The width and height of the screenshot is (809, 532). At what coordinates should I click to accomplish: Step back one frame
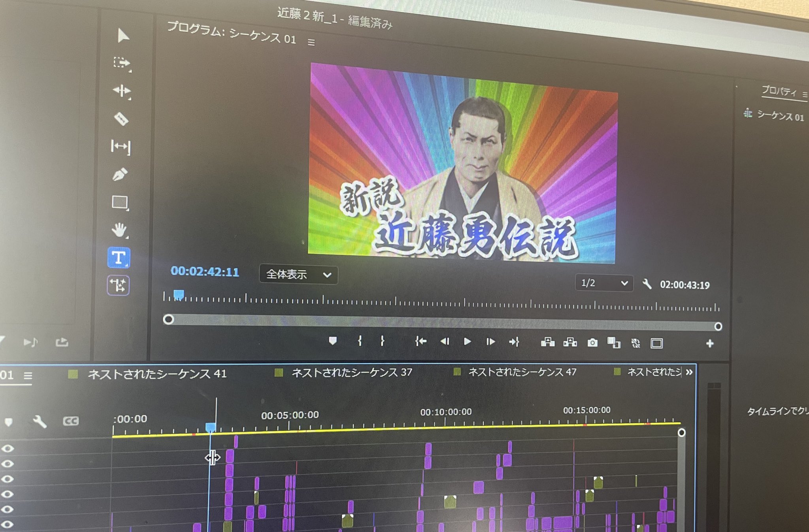tap(445, 341)
